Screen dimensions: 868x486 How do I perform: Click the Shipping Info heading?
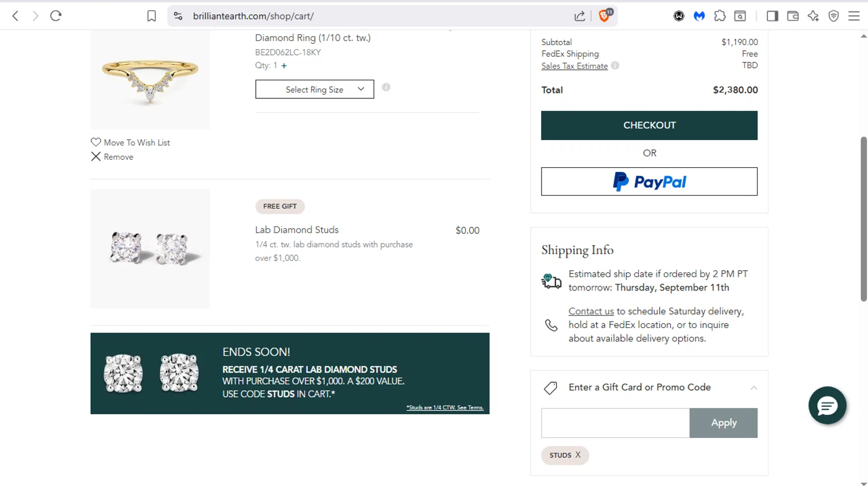tap(578, 250)
